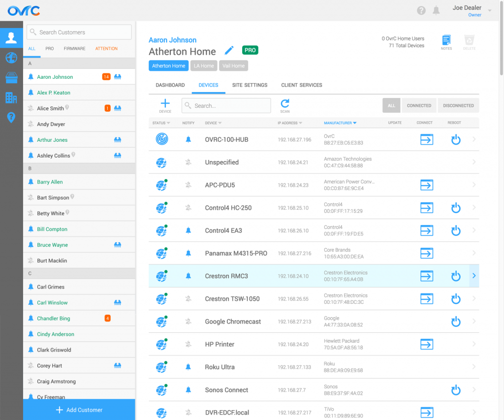Viewport: 504px width, 420px height.
Task: Toggle notify bell for APC-PDU5
Action: (189, 185)
